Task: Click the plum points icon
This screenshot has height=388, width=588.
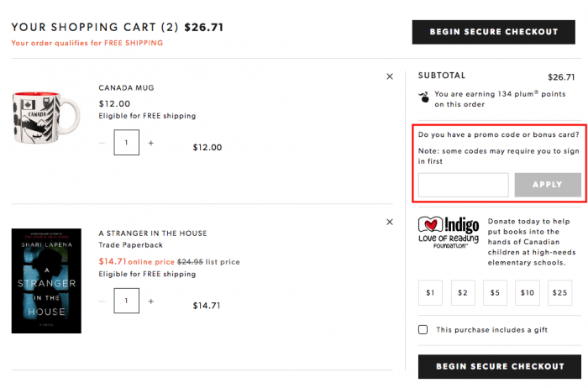Action: 423,97
